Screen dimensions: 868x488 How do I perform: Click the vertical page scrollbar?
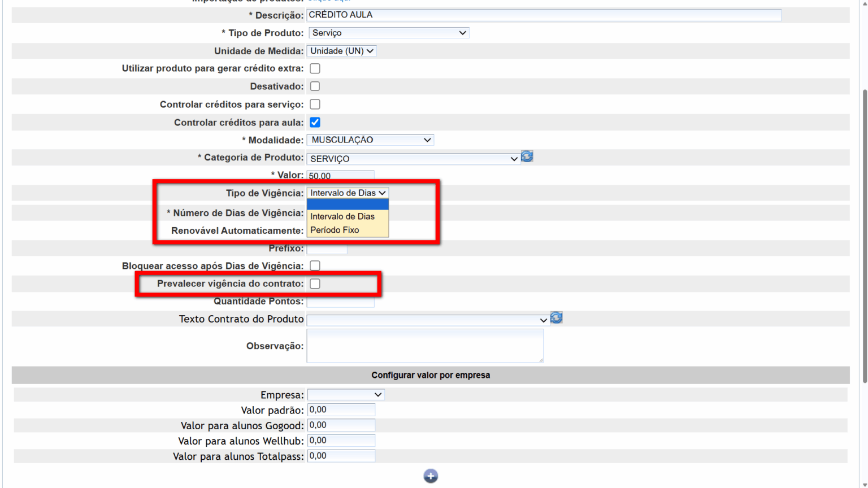[864, 237]
